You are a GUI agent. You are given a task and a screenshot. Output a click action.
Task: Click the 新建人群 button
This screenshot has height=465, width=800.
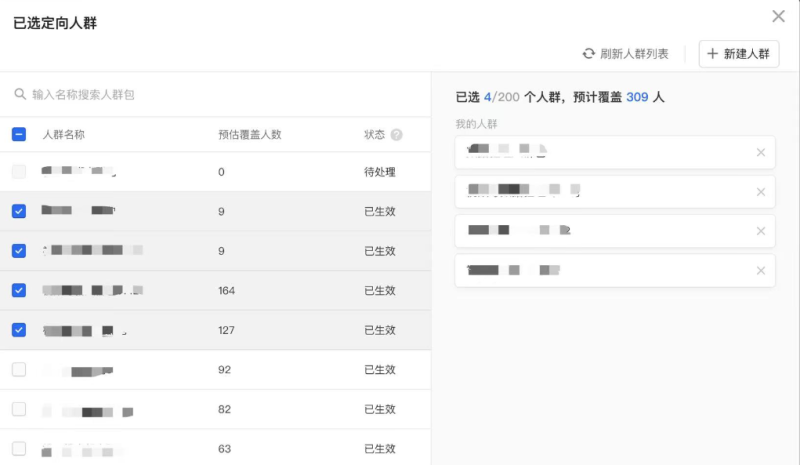click(739, 54)
